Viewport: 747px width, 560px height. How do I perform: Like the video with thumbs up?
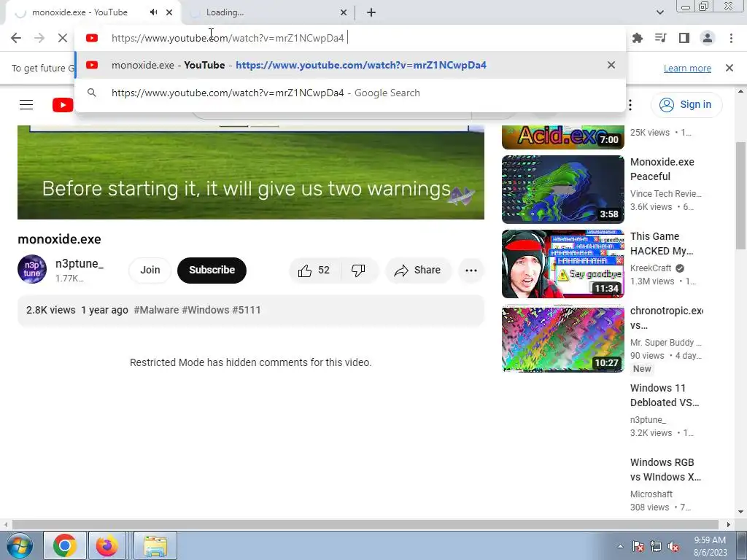pyautogui.click(x=314, y=271)
